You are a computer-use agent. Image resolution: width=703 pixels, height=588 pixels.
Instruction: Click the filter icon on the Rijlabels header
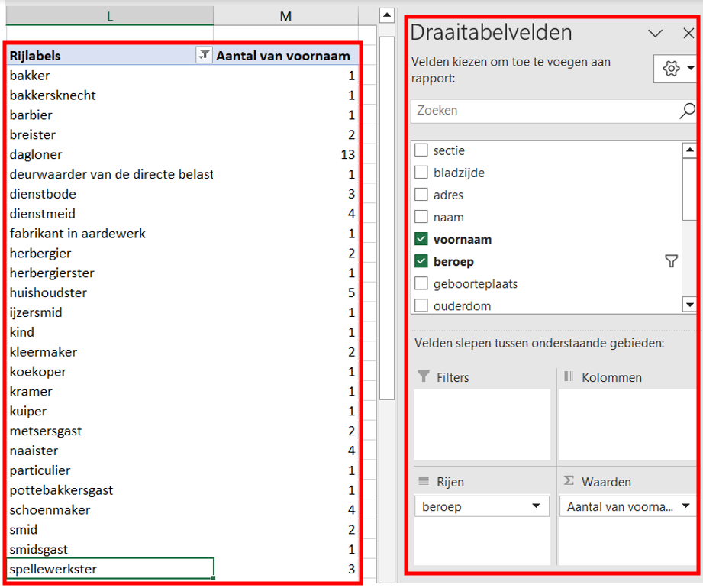[x=203, y=56]
